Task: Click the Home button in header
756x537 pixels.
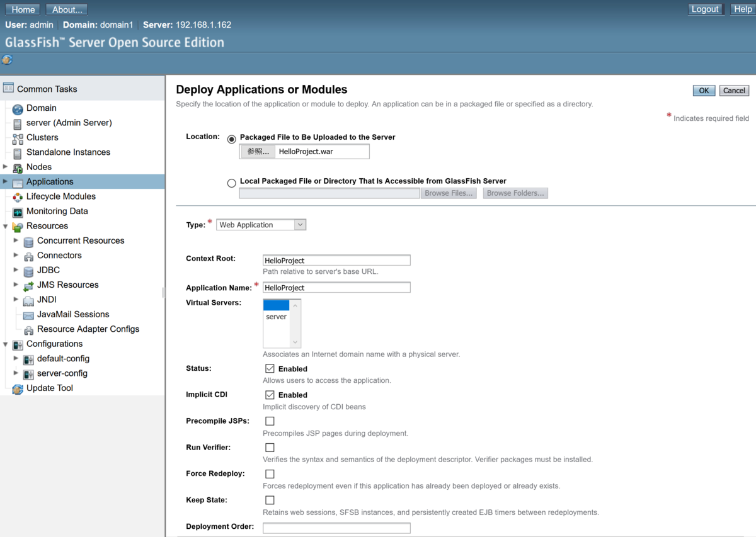Action: coord(23,9)
